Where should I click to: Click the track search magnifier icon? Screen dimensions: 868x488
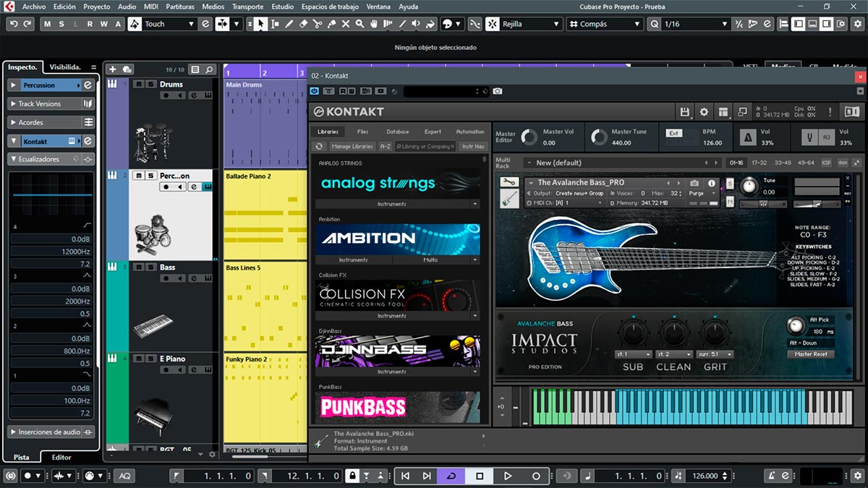point(209,69)
